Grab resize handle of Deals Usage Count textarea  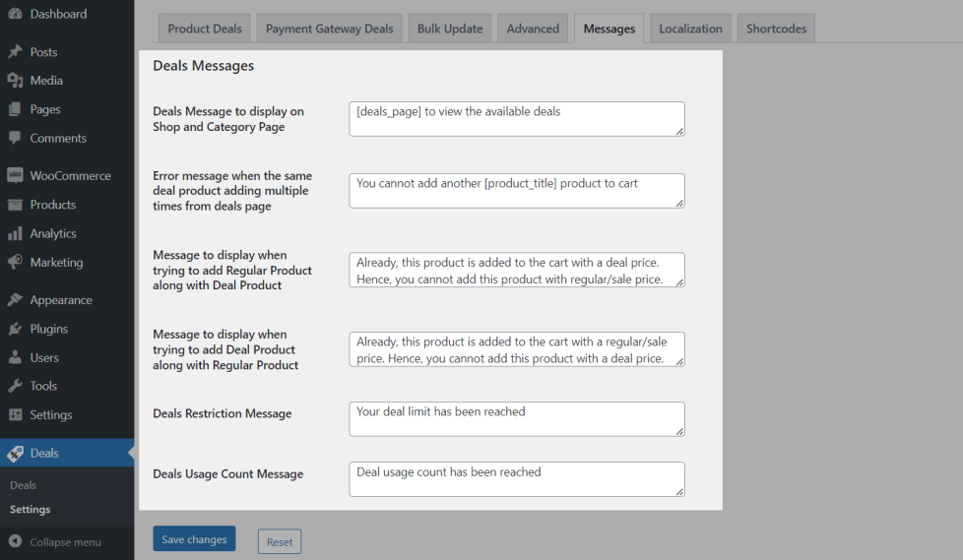coord(679,491)
